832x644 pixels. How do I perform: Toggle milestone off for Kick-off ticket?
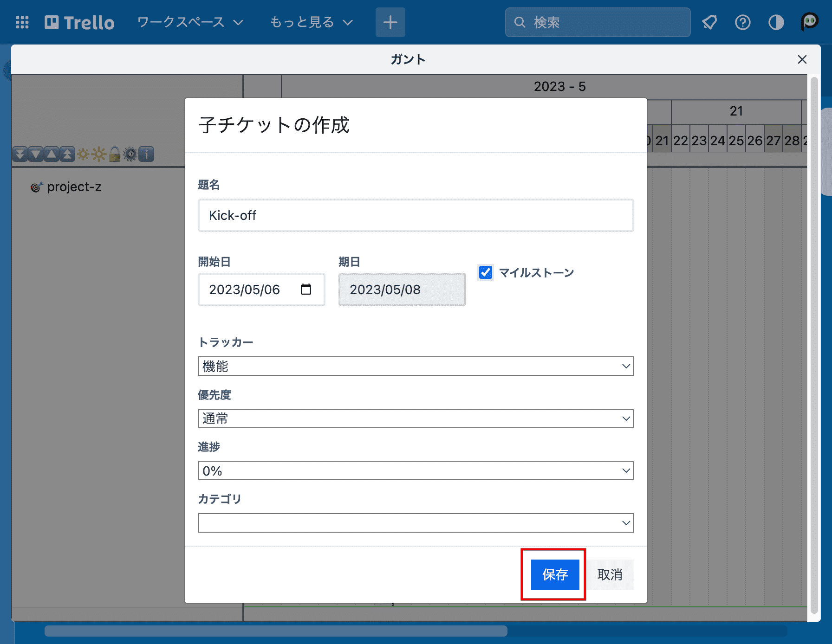pos(485,272)
